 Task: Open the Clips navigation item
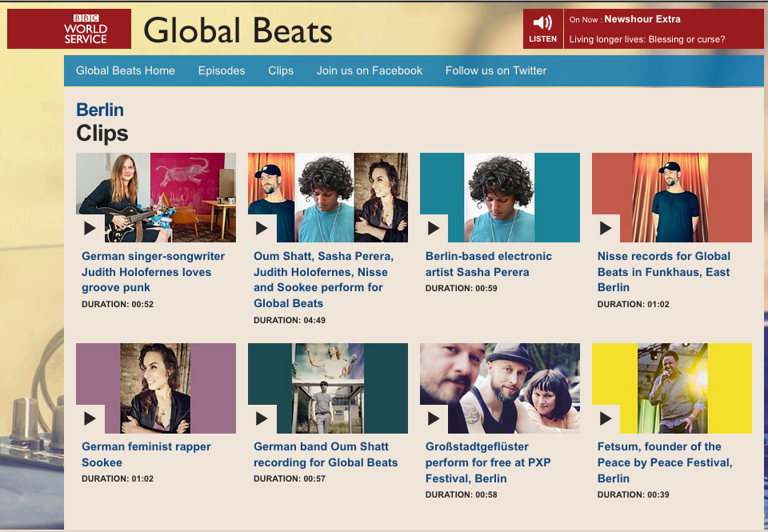pyautogui.click(x=281, y=70)
